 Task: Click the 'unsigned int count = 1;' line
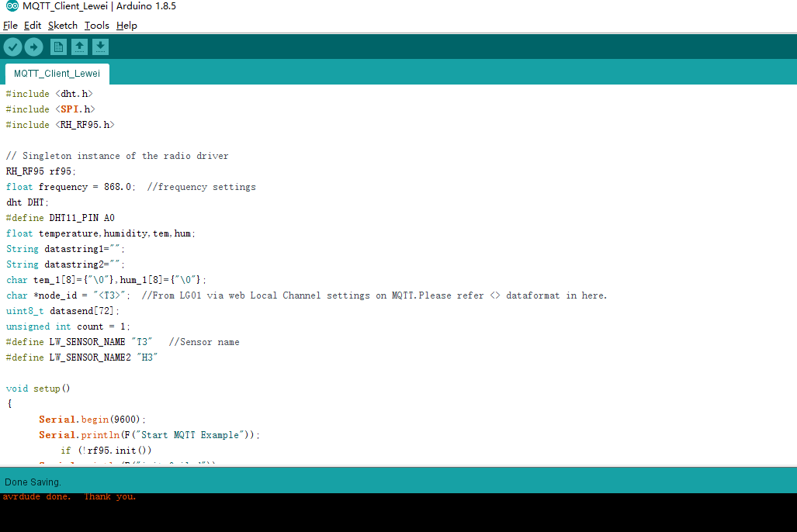(x=68, y=326)
